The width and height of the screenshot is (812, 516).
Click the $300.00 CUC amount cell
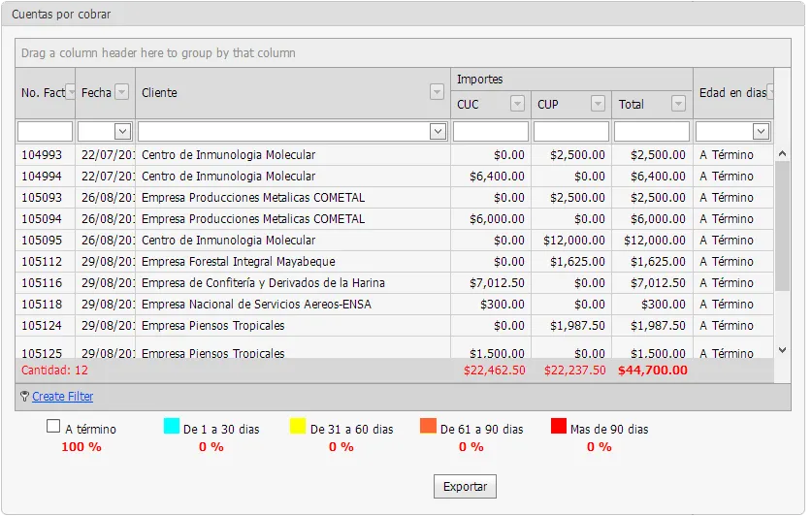(x=503, y=304)
